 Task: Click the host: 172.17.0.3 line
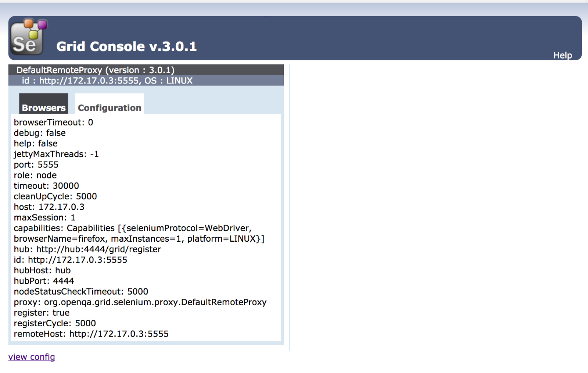pos(49,207)
